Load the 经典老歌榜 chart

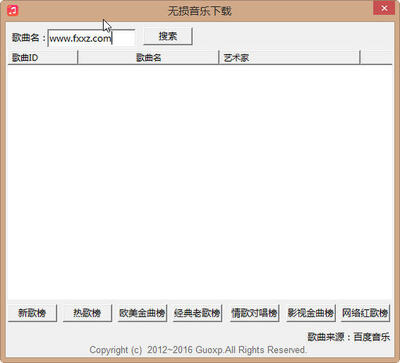197,313
